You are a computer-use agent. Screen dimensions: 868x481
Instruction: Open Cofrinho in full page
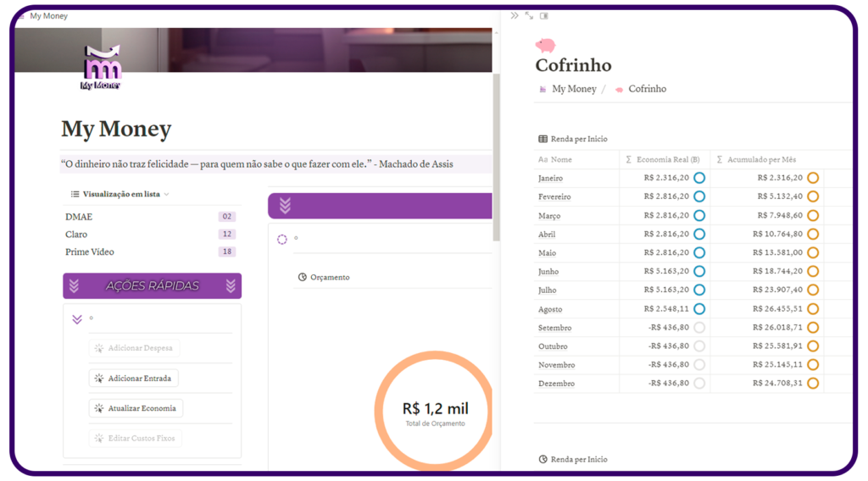[x=529, y=16]
